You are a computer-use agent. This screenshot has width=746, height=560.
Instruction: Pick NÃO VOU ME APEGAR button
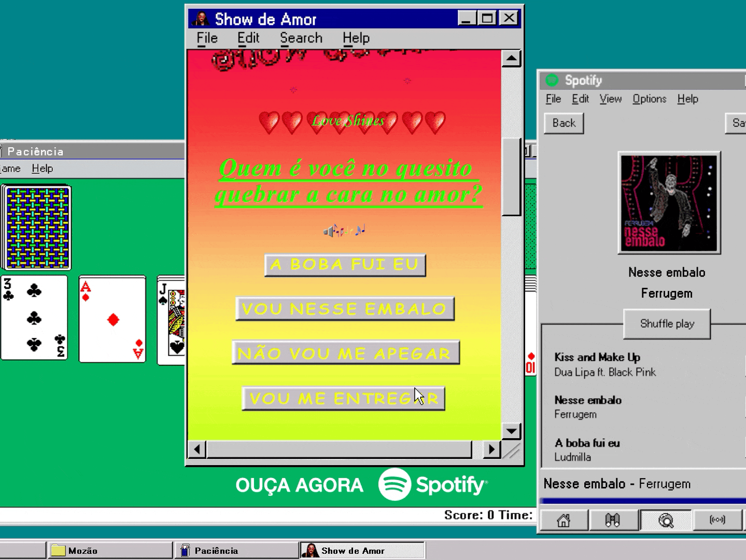point(345,353)
